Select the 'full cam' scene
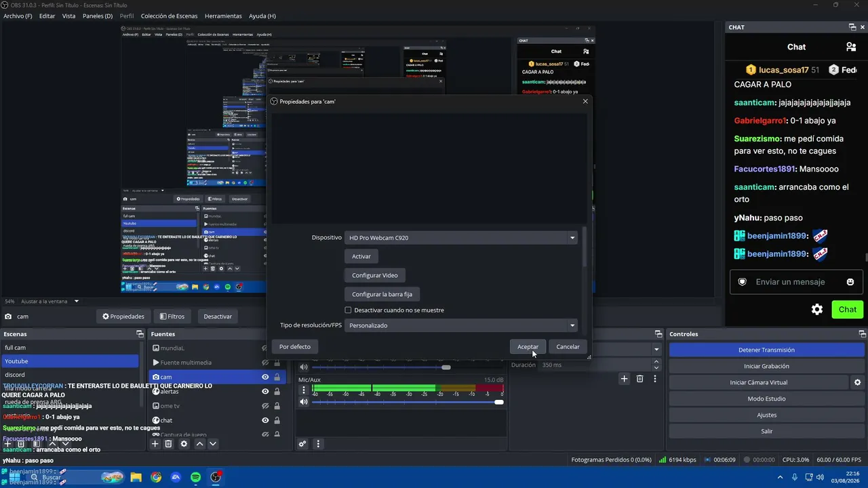 [70, 348]
